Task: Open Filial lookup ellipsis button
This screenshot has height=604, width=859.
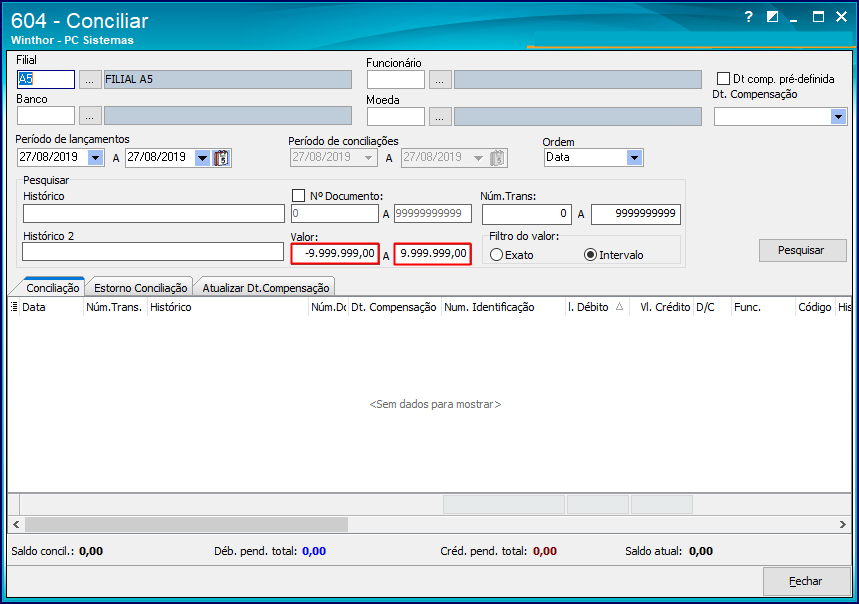Action: (x=90, y=79)
